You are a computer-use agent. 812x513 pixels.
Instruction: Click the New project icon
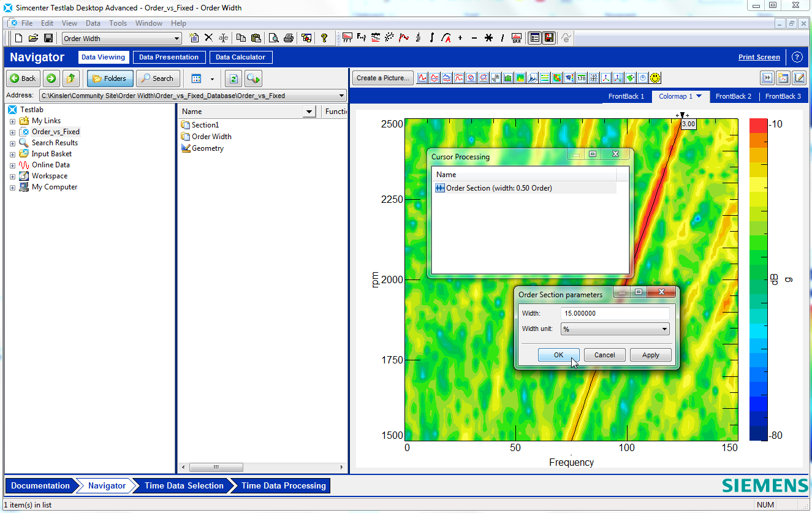coord(18,38)
